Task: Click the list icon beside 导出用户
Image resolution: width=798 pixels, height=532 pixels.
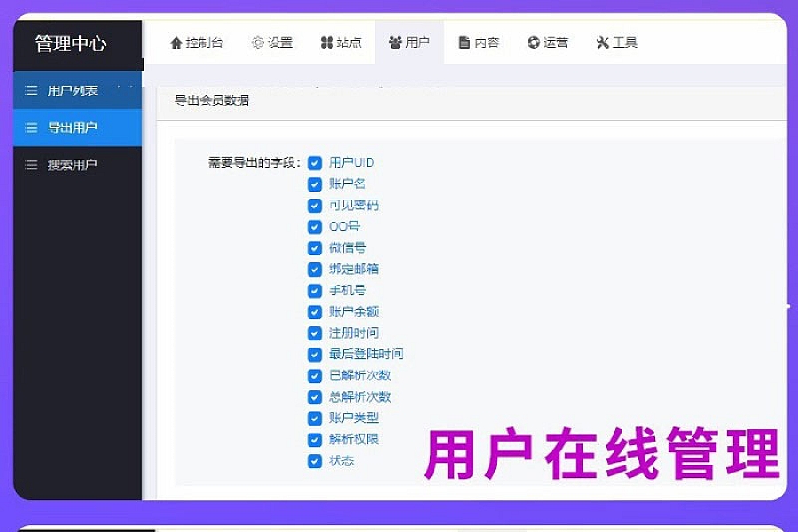Action: (31, 128)
